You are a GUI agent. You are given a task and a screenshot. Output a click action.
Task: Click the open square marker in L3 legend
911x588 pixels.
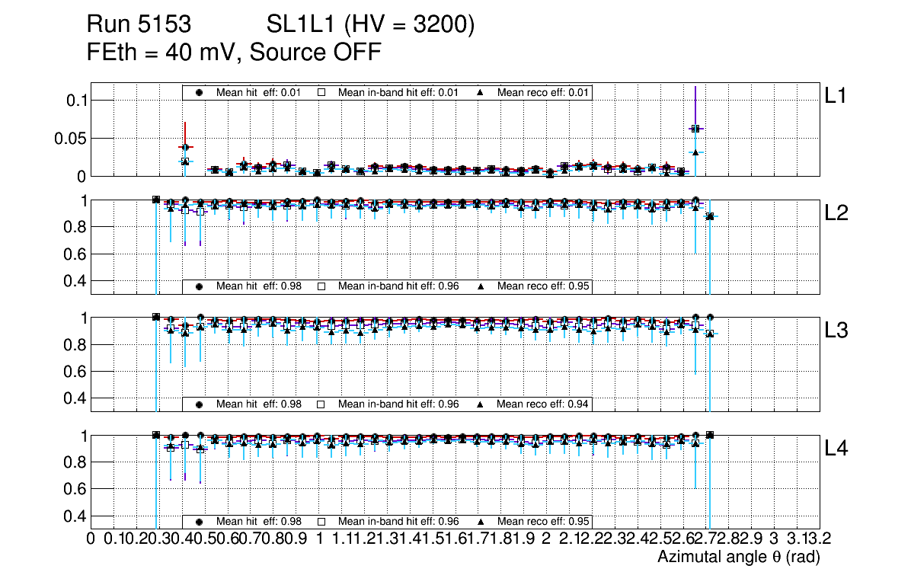pos(321,404)
